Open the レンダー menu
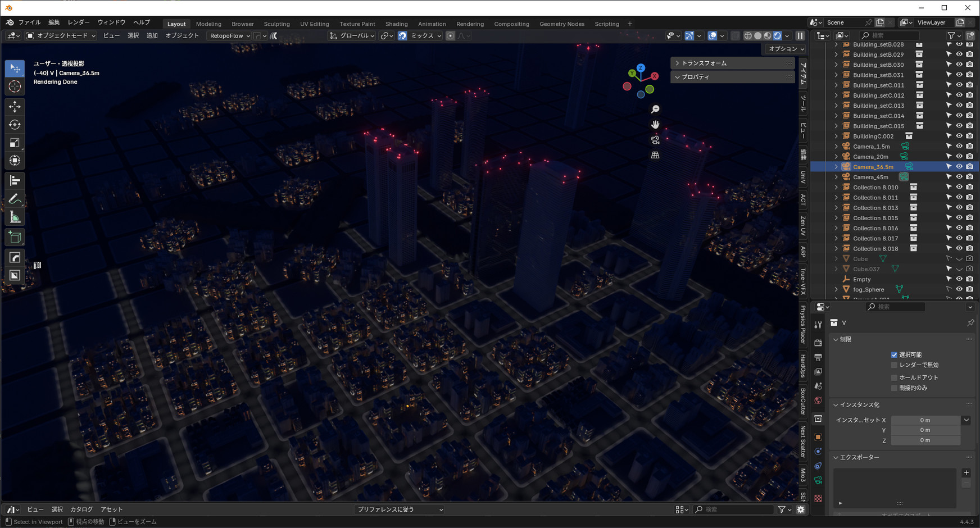 [x=79, y=22]
